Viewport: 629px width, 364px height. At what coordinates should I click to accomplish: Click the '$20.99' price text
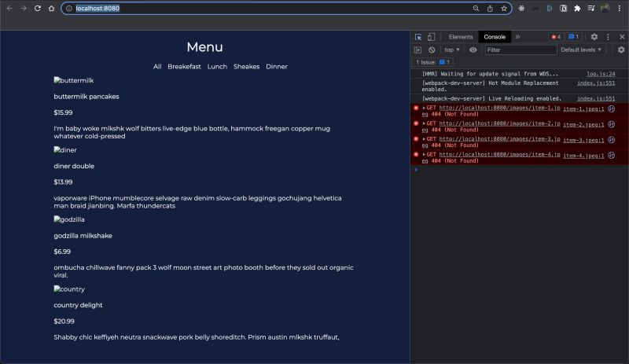pyautogui.click(x=64, y=321)
